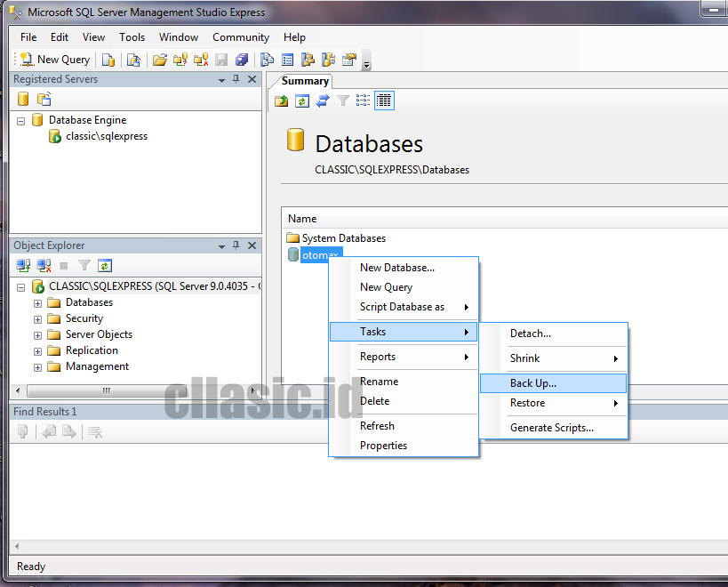Select classic\sqlexpress registered server

click(107, 136)
